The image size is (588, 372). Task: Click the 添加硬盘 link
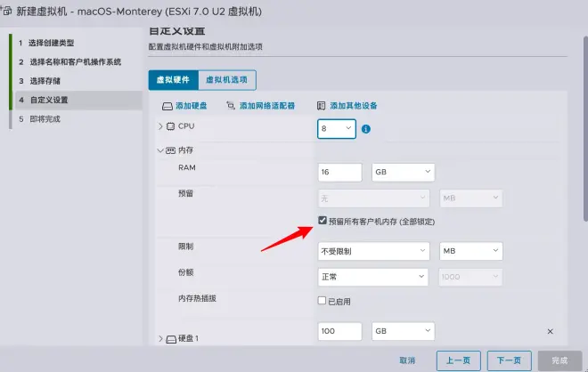tap(192, 106)
